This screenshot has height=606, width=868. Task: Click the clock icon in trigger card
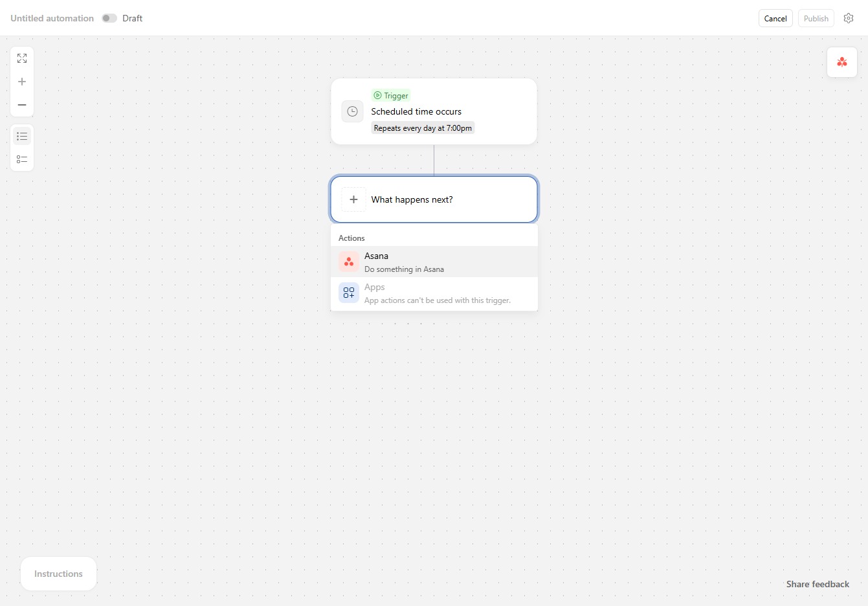[353, 111]
